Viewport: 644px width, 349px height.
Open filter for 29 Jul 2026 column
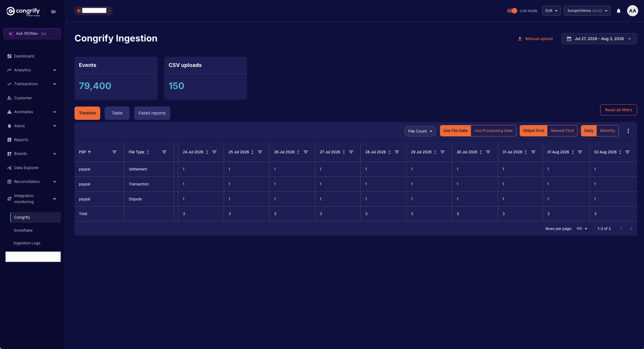443,152
